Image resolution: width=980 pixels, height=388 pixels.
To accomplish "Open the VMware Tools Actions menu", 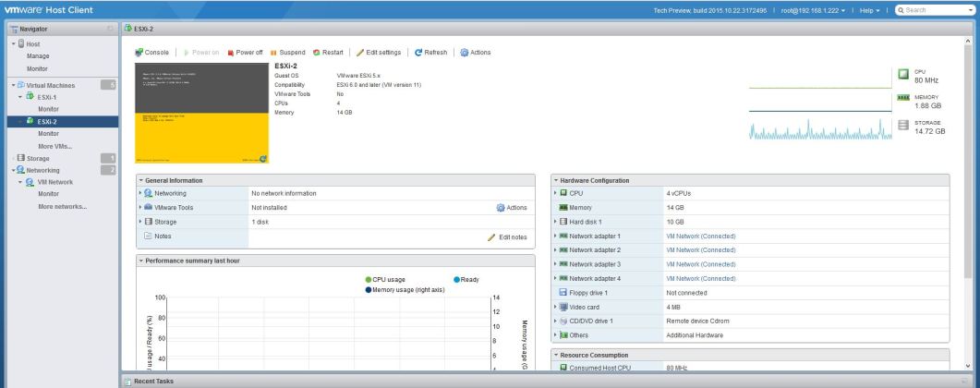I will [512, 208].
